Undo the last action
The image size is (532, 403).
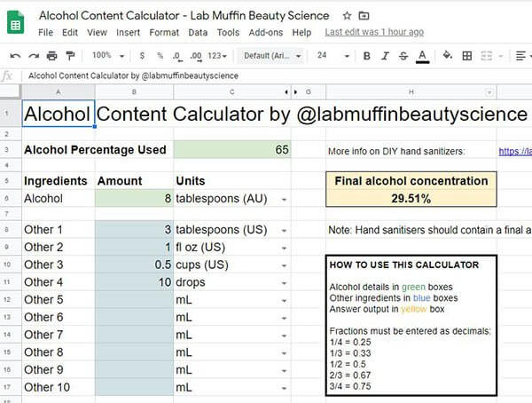point(15,56)
